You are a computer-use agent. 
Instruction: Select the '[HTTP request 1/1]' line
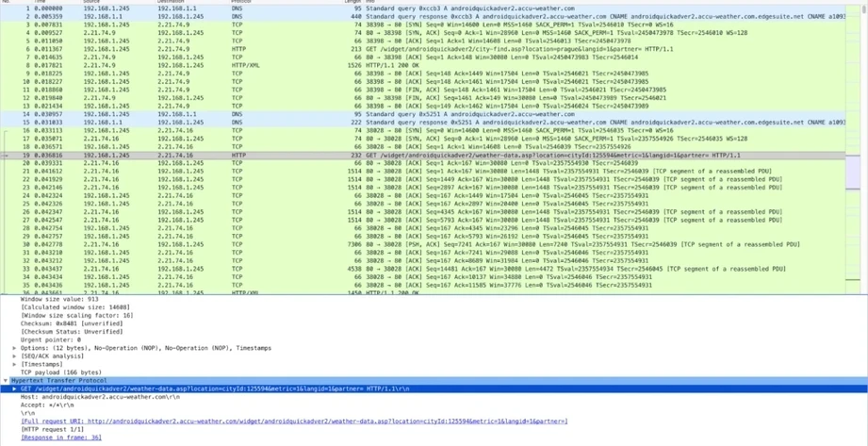(x=52, y=429)
